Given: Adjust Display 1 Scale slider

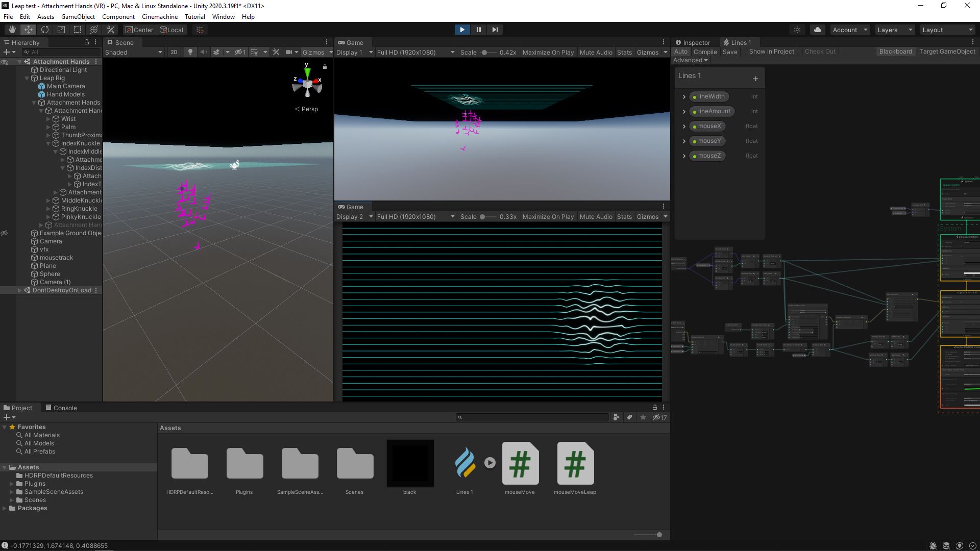Looking at the screenshot, I should coord(484,52).
